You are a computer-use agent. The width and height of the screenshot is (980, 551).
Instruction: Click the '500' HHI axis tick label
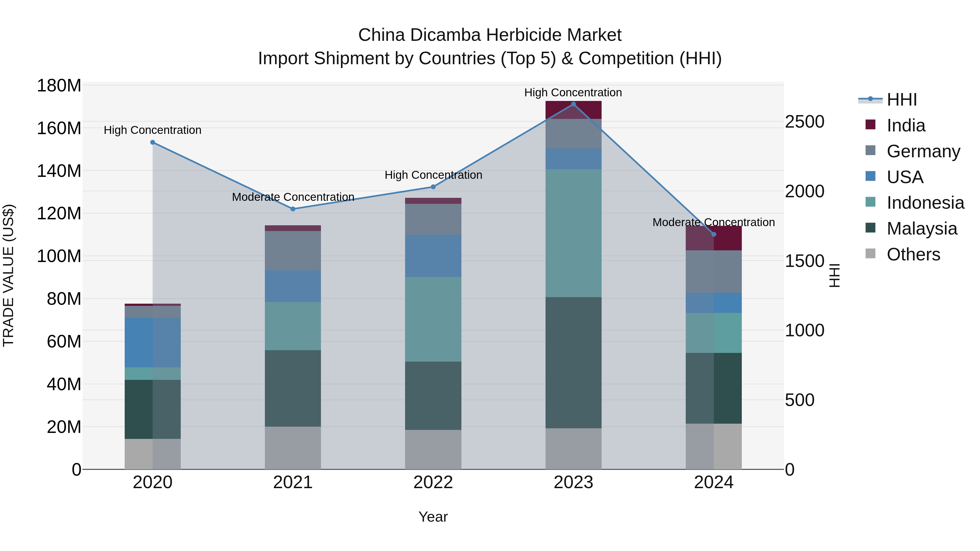click(800, 400)
